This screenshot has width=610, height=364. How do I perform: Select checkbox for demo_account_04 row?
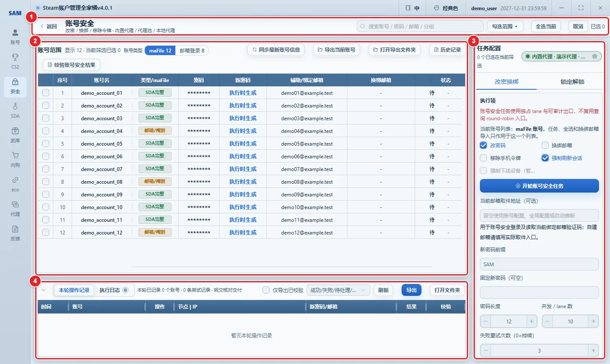point(46,131)
